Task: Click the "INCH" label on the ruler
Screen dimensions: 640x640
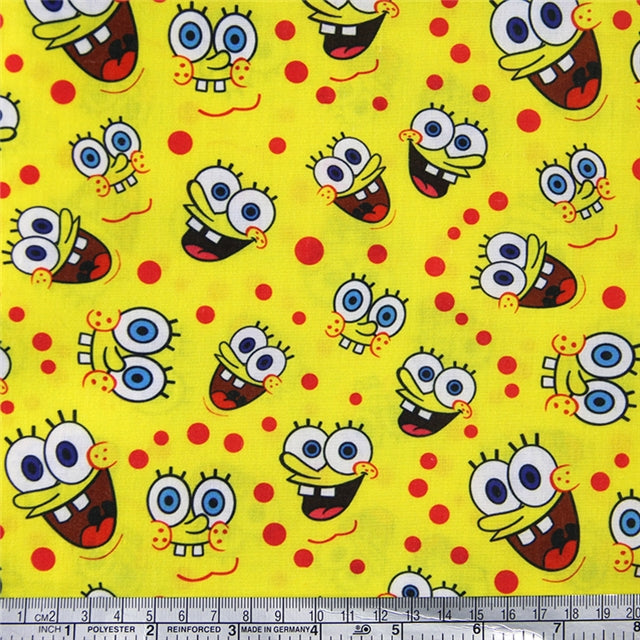Action: click(x=46, y=628)
